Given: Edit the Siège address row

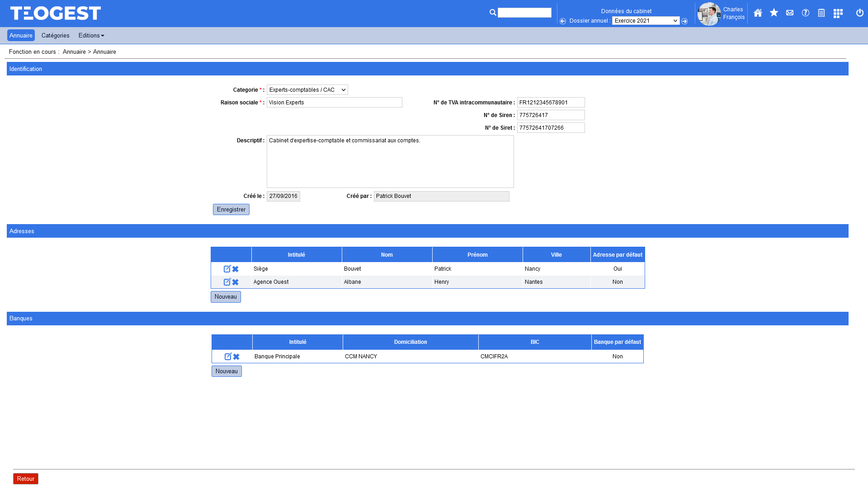Looking at the screenshot, I should coord(227,269).
